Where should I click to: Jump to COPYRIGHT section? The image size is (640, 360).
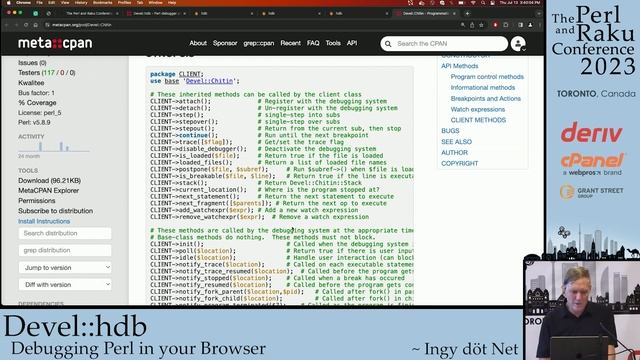[x=460, y=163]
